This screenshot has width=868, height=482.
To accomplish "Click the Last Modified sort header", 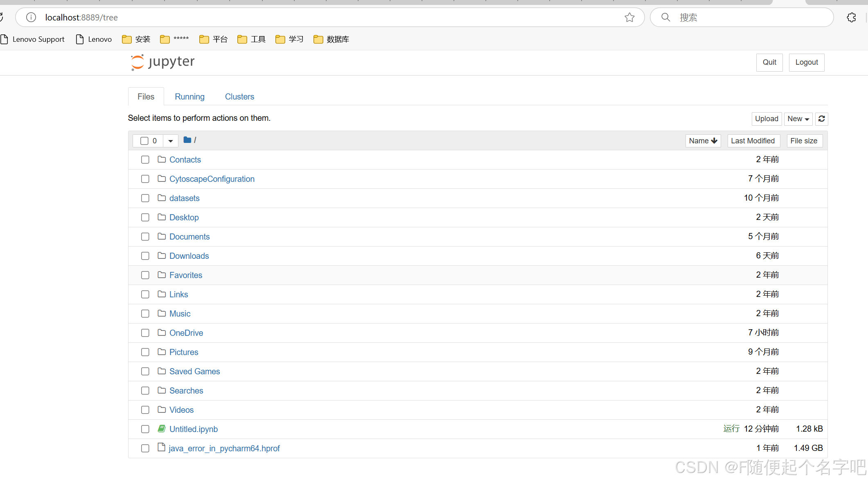I will coord(753,140).
